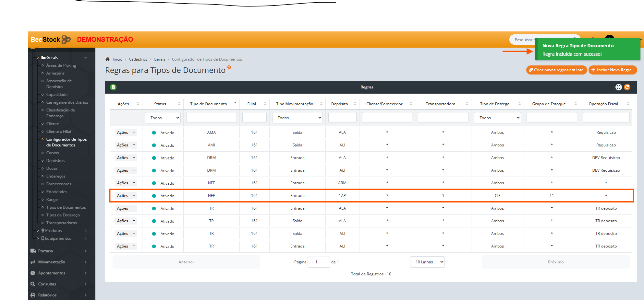This screenshot has width=644, height=300.
Task: Click the BeeStock honeycomb logo
Action: (x=66, y=40)
